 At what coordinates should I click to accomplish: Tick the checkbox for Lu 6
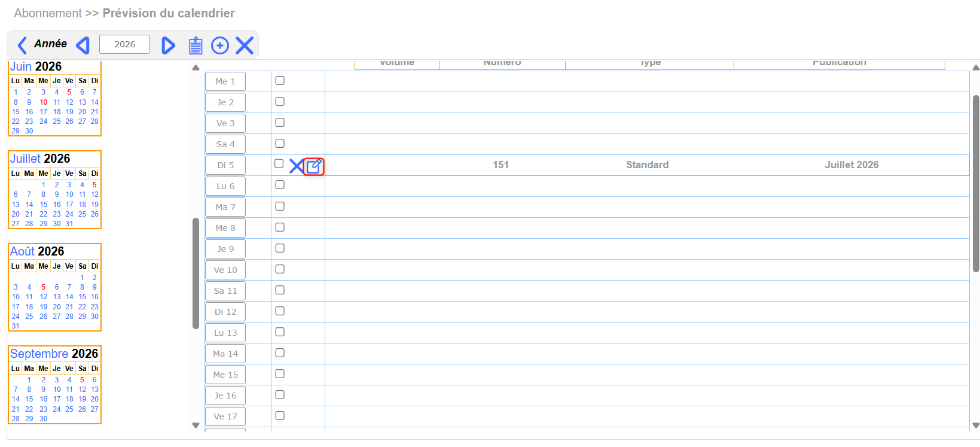click(280, 184)
